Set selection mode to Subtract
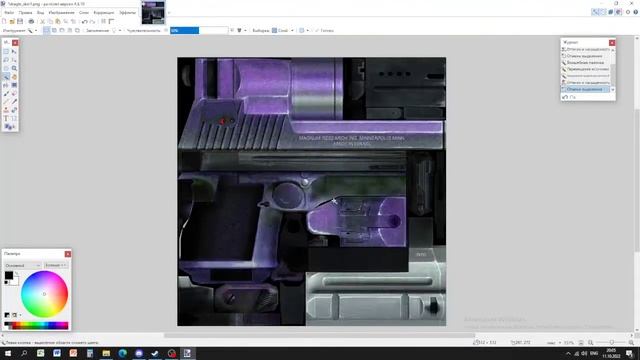Screen dimensions: 640x360 click(62, 30)
